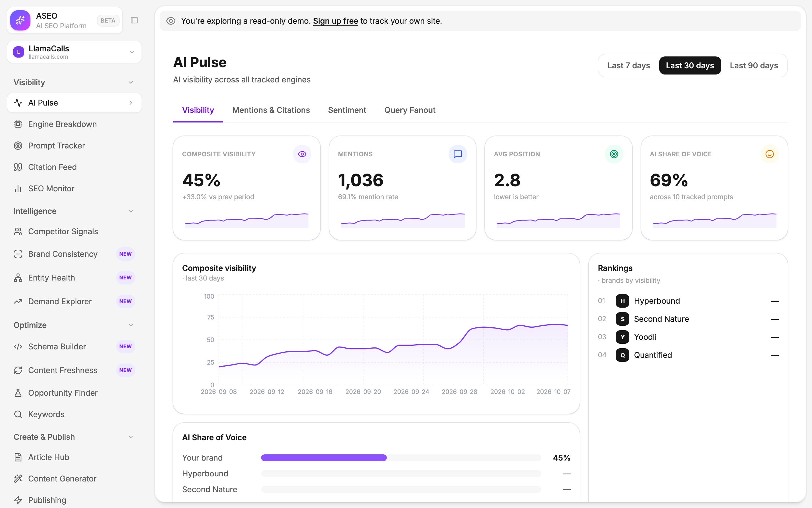812x508 pixels.
Task: Open Publishing via its lightning icon
Action: (18, 500)
